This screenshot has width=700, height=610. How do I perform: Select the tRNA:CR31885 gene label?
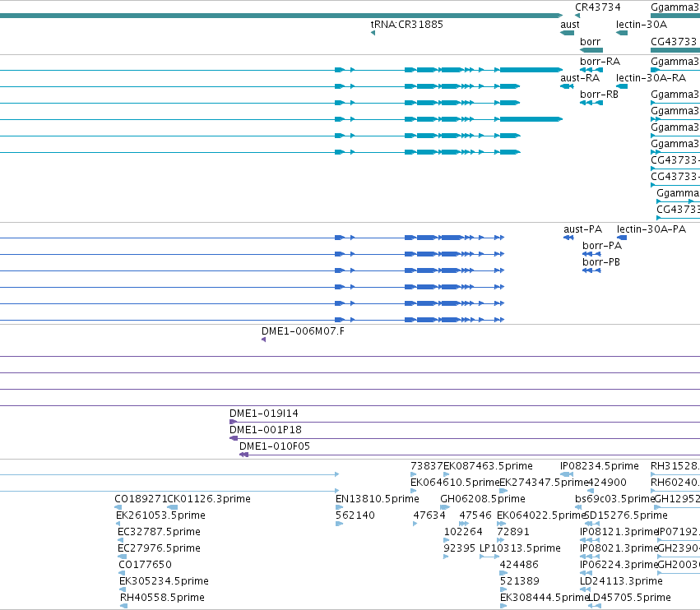coord(406,25)
